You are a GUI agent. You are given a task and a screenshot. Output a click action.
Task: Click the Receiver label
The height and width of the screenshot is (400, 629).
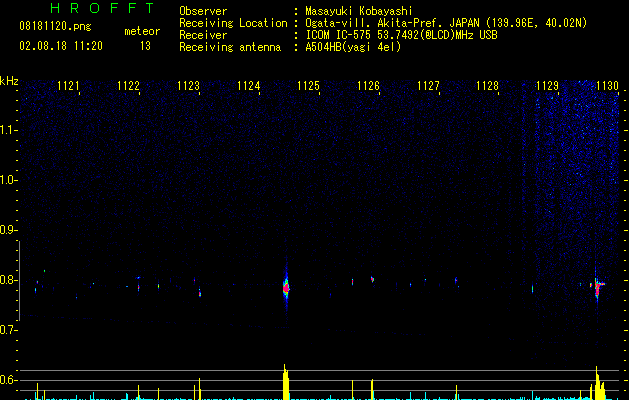tap(203, 35)
